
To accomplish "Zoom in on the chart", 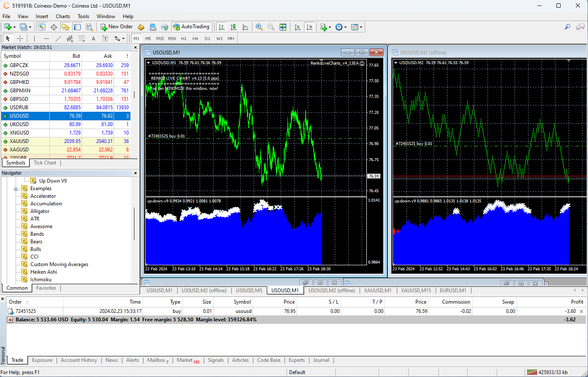I will [x=259, y=27].
